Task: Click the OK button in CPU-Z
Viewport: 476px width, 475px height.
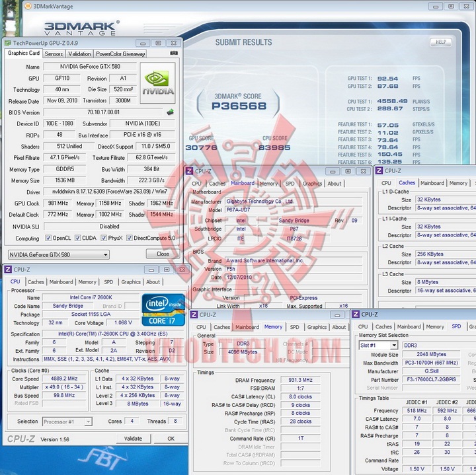Action: point(171,439)
